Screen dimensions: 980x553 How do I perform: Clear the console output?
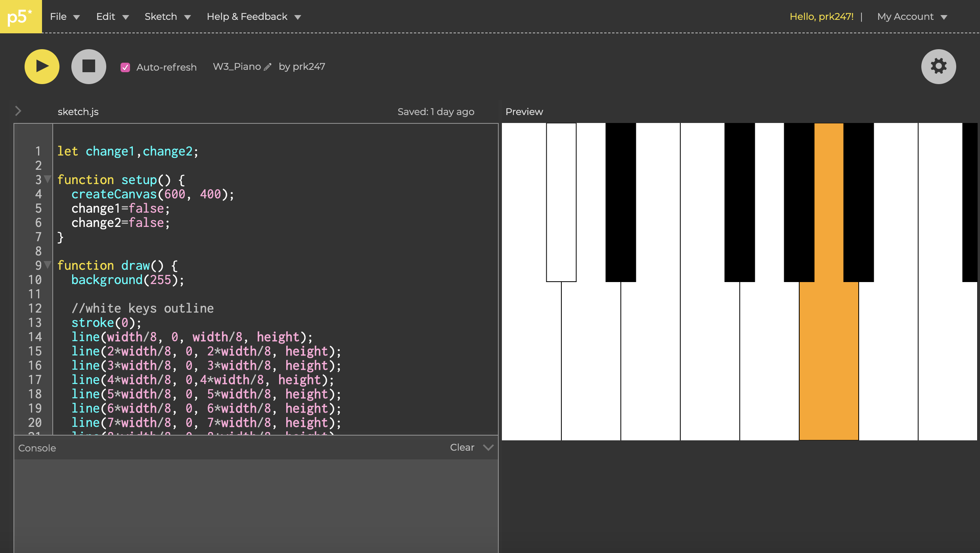462,447
